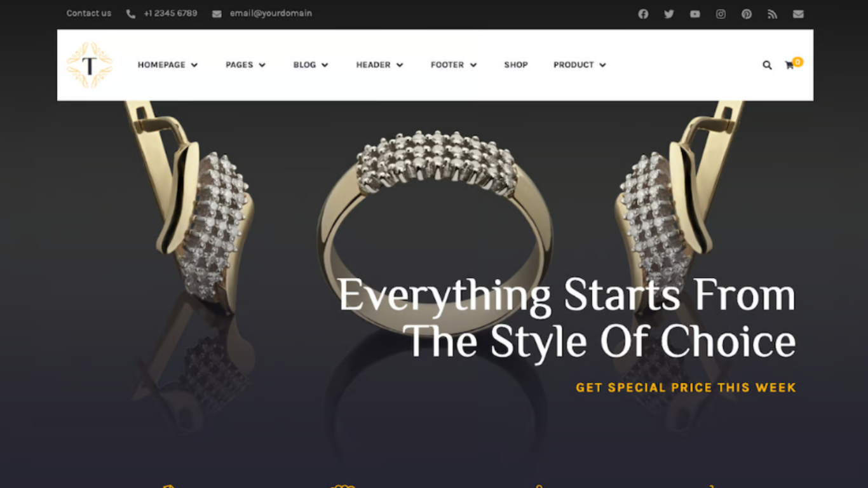Open the search magnifier icon
Screen dimensions: 868x488
(767, 65)
